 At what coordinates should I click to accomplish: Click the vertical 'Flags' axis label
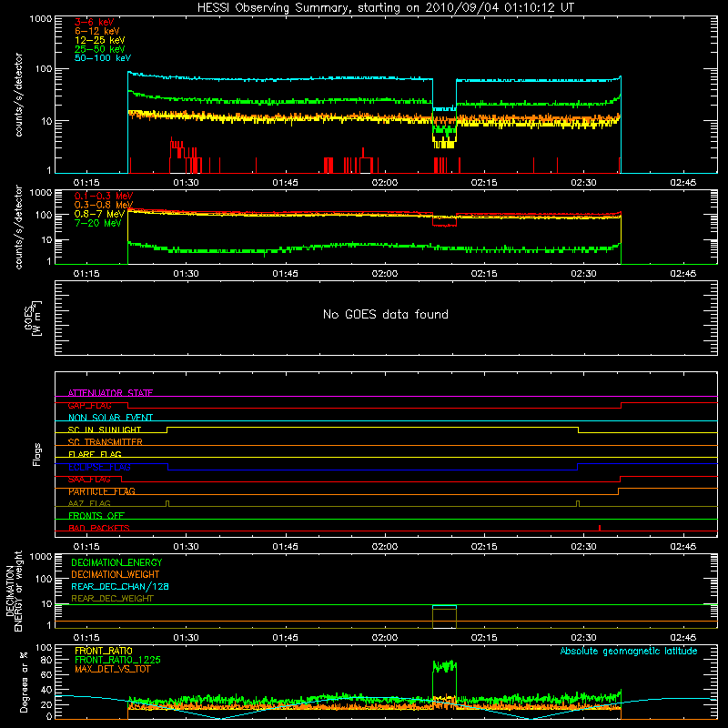coord(36,454)
